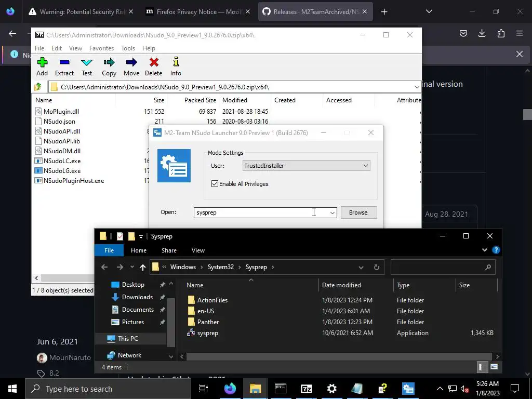Click Explorer up-one-level arrow

tap(142, 267)
